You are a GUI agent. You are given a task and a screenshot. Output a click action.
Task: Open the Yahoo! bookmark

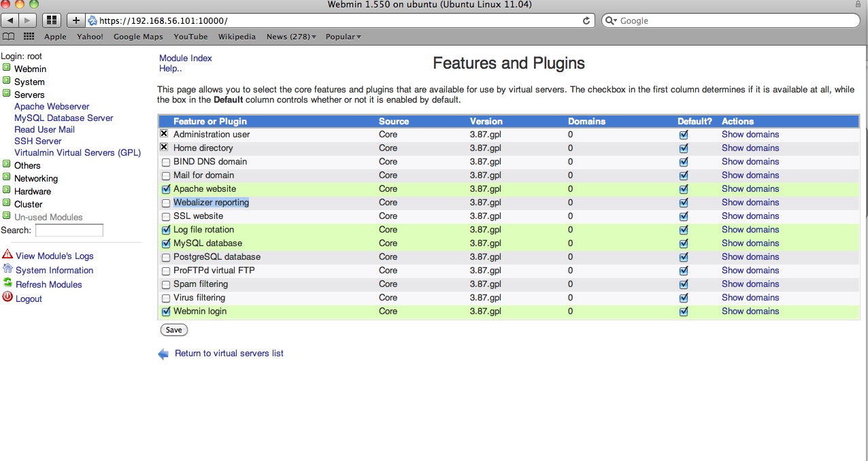point(90,37)
